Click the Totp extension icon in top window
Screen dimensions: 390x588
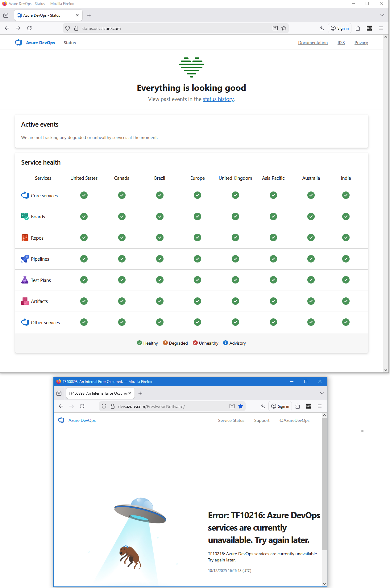[x=369, y=28]
